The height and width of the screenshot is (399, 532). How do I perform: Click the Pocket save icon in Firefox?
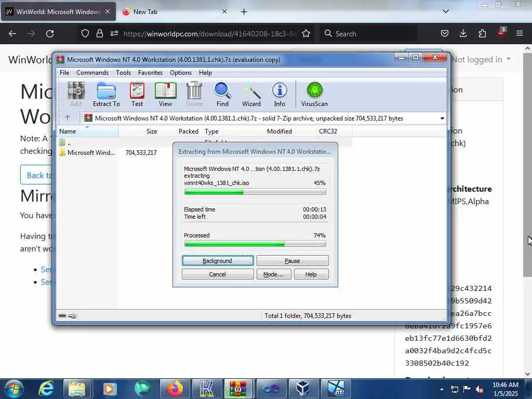445,33
